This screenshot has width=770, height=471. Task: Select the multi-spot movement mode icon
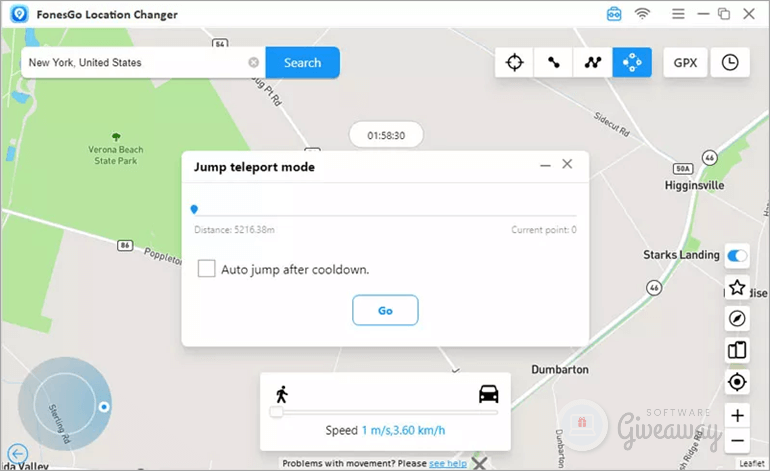tap(593, 62)
